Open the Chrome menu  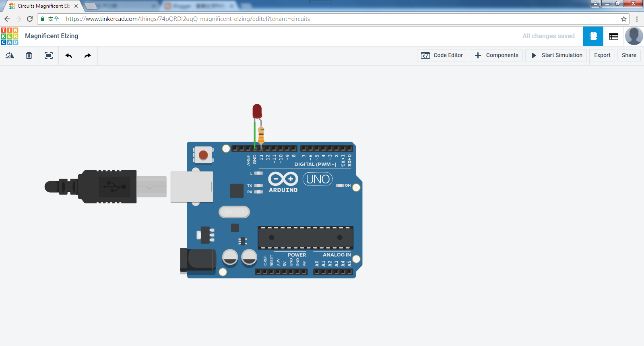(x=637, y=19)
